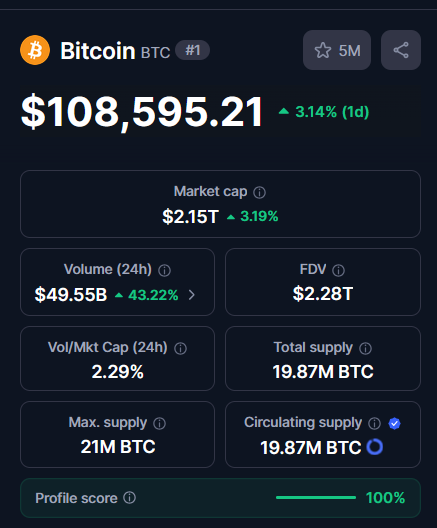This screenshot has height=528, width=437.
Task: Expand Volume details with chevron arrow
Action: pyautogui.click(x=192, y=295)
